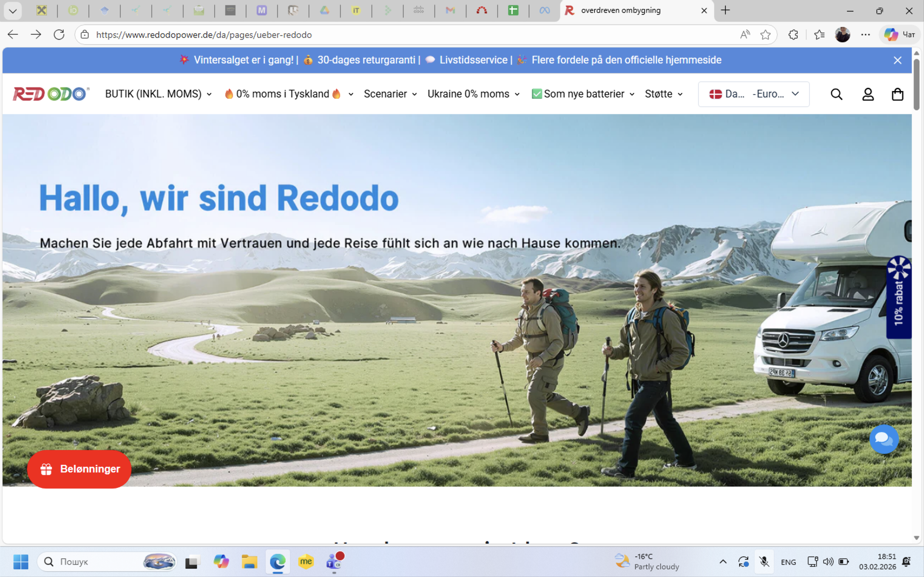Open the shopping bag cart icon

897,94
